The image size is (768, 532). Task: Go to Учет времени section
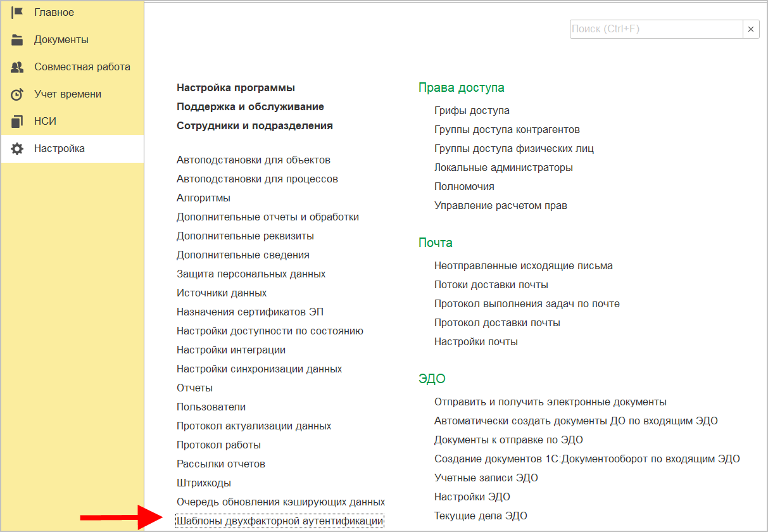click(x=68, y=94)
